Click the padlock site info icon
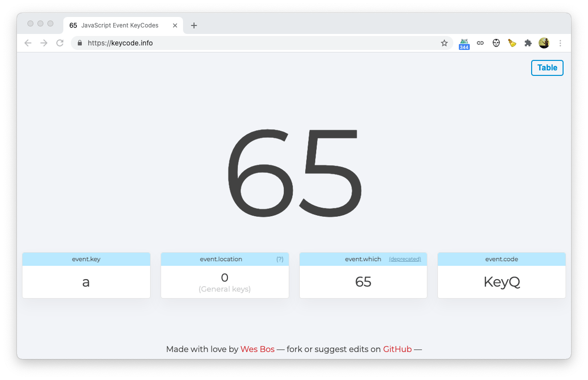This screenshot has width=588, height=380. (x=79, y=43)
